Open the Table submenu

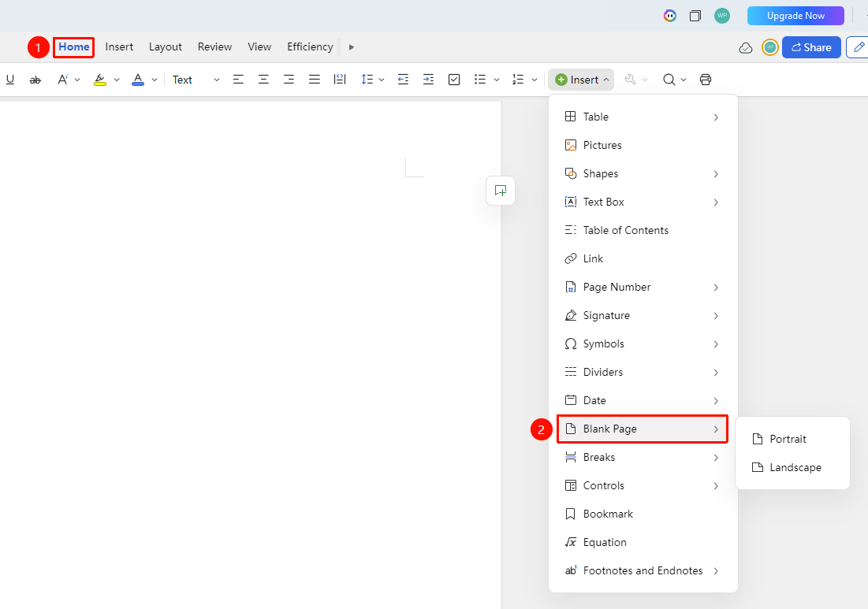(643, 117)
